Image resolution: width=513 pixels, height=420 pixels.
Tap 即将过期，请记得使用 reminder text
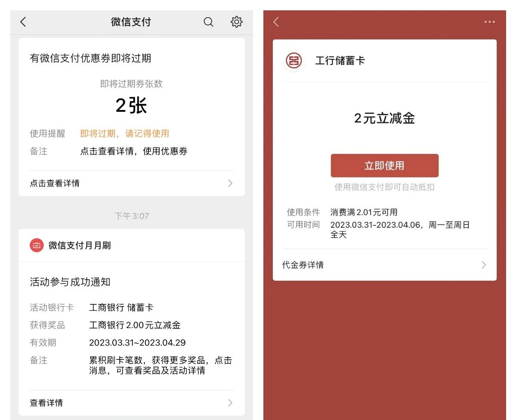(x=125, y=133)
